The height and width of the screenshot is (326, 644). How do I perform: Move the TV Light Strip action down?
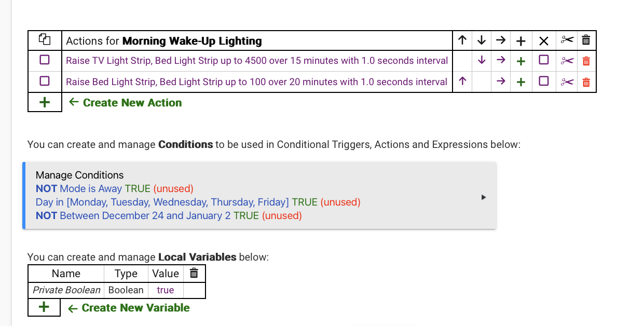click(x=482, y=60)
